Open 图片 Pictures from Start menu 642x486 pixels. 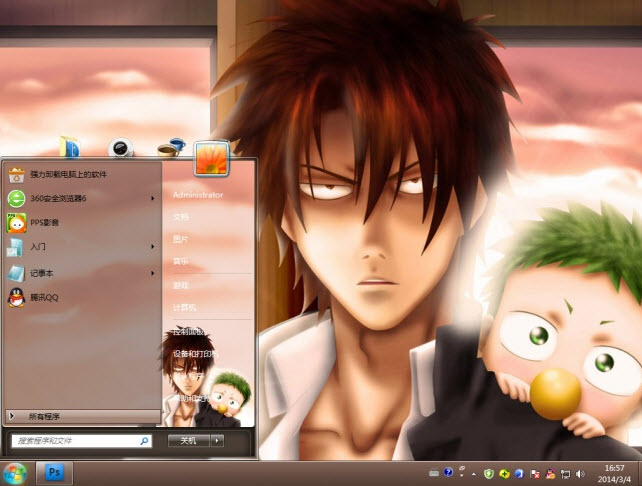tap(181, 239)
